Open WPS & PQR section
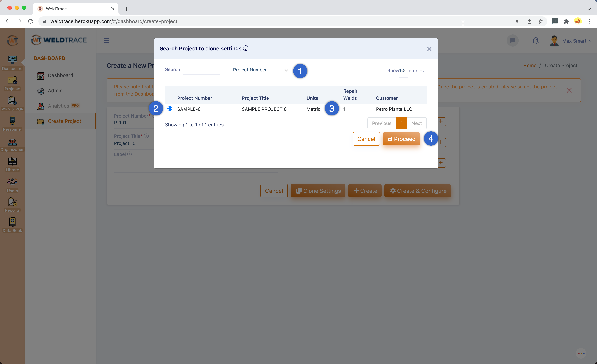Viewport: 597px width, 364px height. point(12,103)
